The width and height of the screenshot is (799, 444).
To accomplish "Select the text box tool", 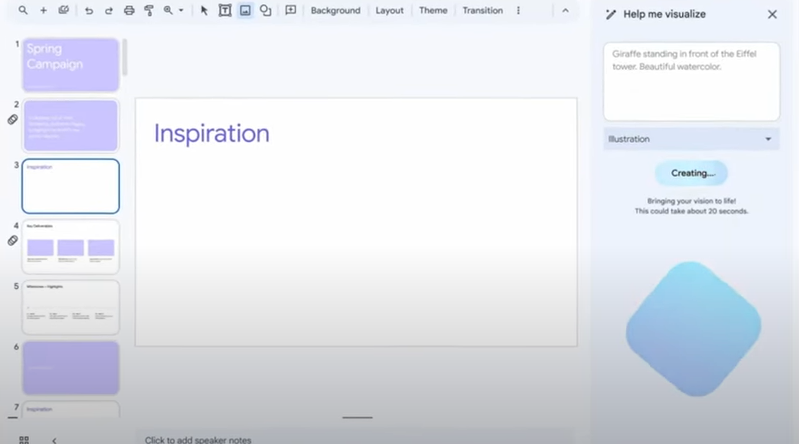I will tap(224, 10).
